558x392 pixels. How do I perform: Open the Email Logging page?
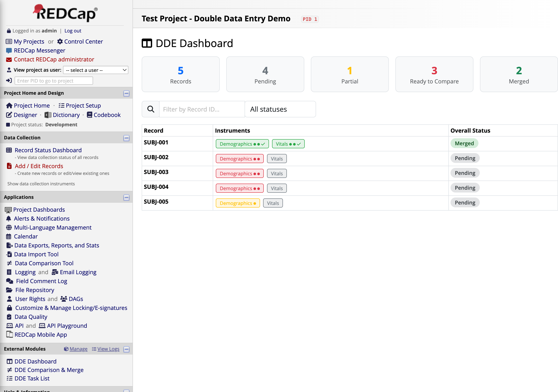(x=78, y=272)
